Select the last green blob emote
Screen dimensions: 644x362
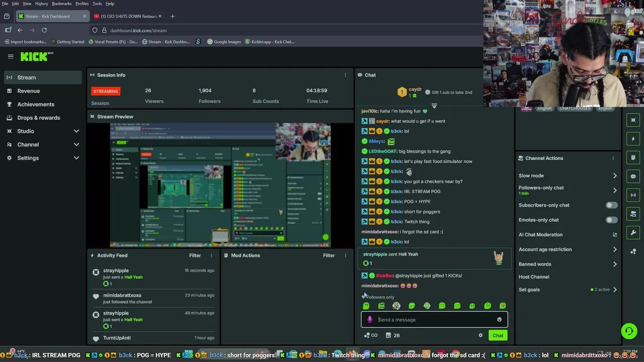point(503,306)
